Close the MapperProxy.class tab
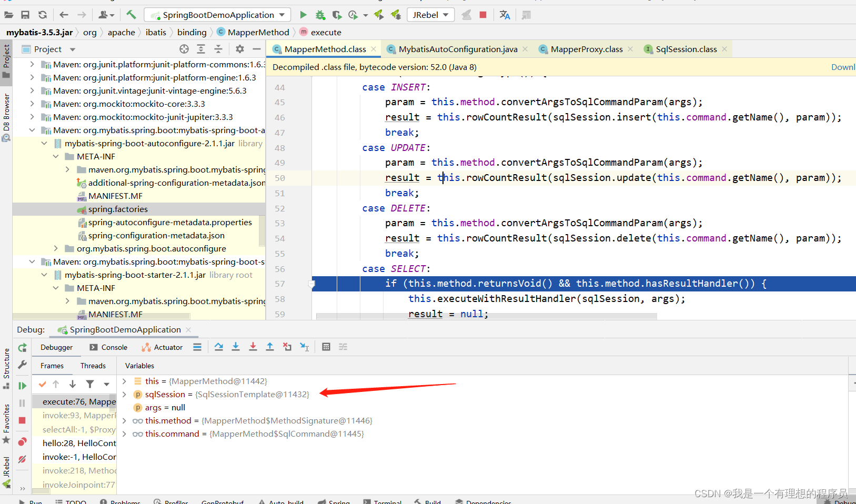The width and height of the screenshot is (856, 504). 630,49
